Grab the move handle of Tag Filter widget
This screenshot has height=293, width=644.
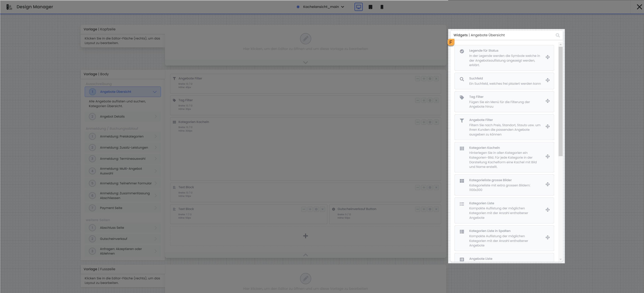click(x=547, y=101)
